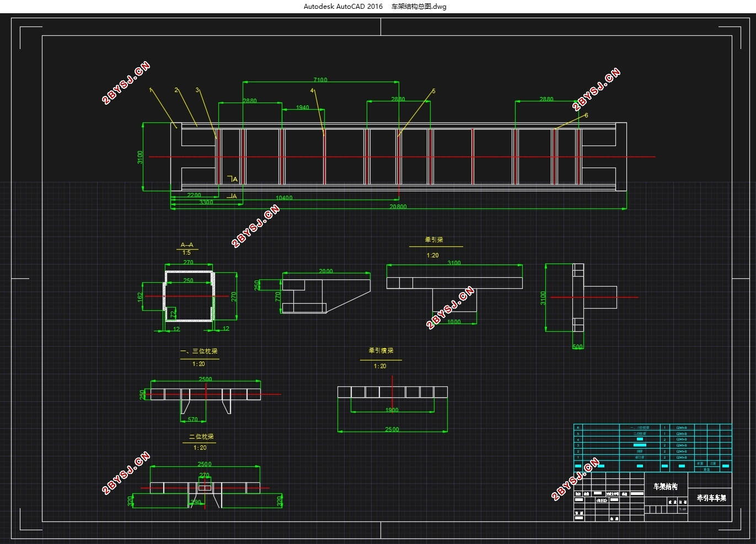The width and height of the screenshot is (756, 544).
Task: Select the 1:5 scale label
Action: [187, 252]
